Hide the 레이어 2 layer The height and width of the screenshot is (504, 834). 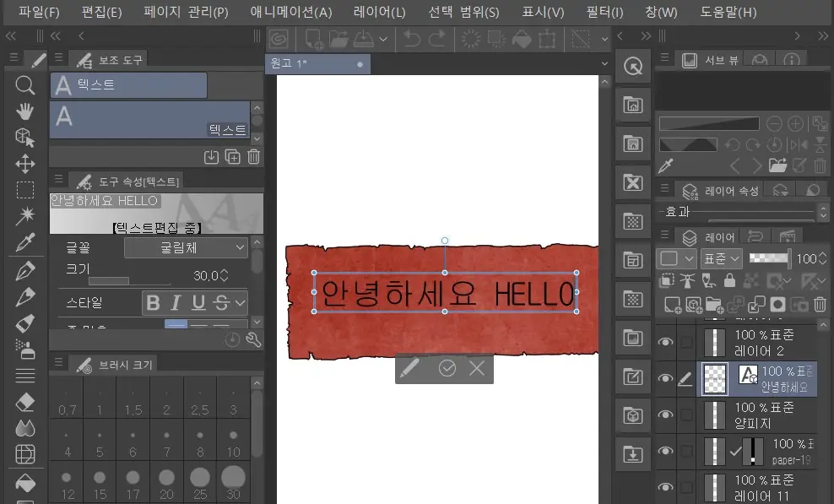point(666,342)
